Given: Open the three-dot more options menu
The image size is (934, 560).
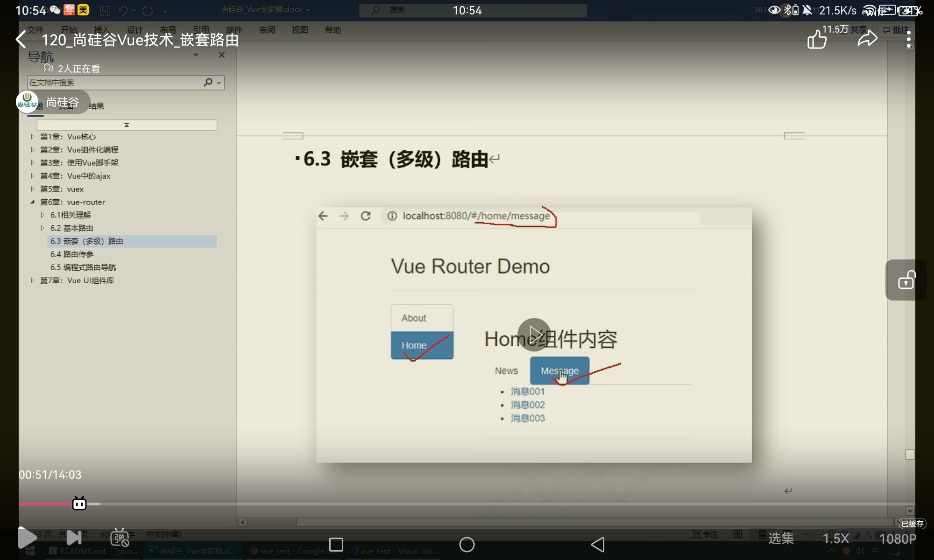Looking at the screenshot, I should [908, 40].
